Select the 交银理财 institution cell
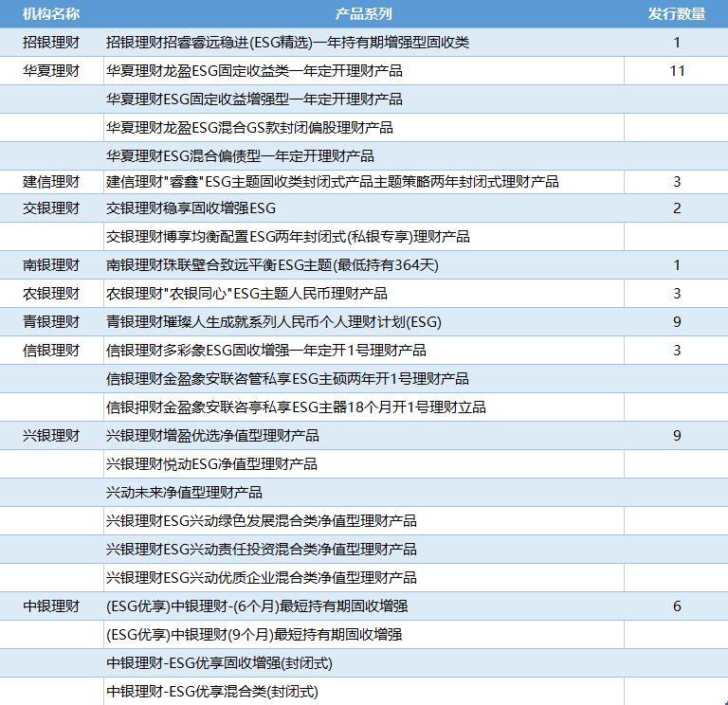 click(x=51, y=208)
